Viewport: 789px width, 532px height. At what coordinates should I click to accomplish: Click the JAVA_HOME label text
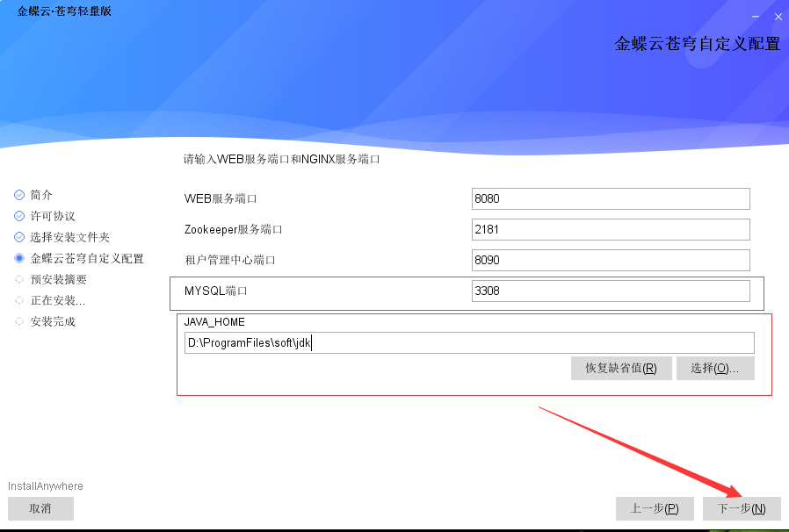[214, 322]
